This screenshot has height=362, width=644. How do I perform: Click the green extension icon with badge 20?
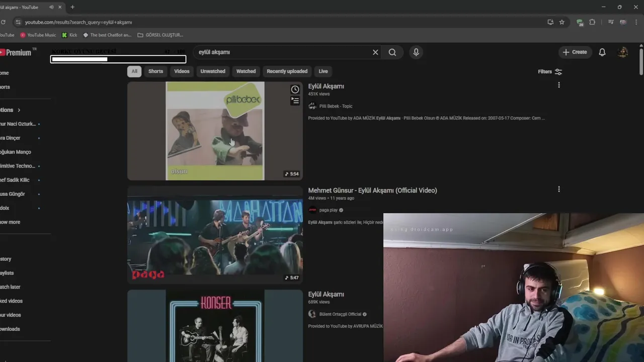tap(580, 23)
